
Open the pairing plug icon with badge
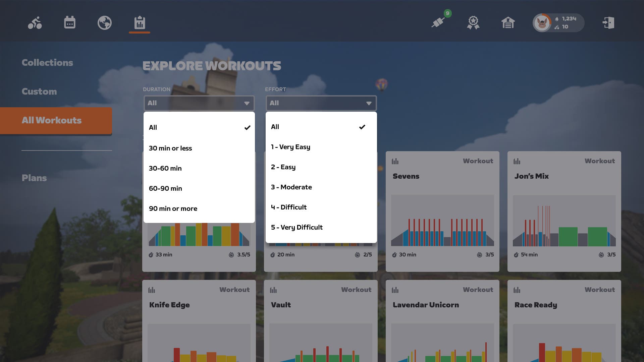tap(438, 22)
